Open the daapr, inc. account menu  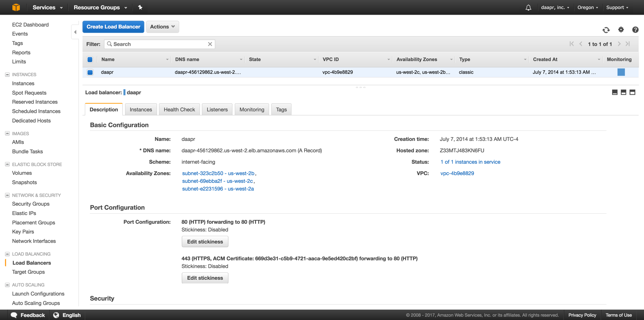[x=555, y=7]
